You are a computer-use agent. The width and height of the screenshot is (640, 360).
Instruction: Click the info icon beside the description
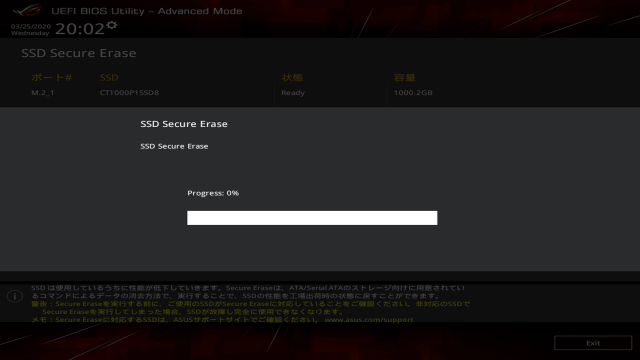click(x=15, y=296)
